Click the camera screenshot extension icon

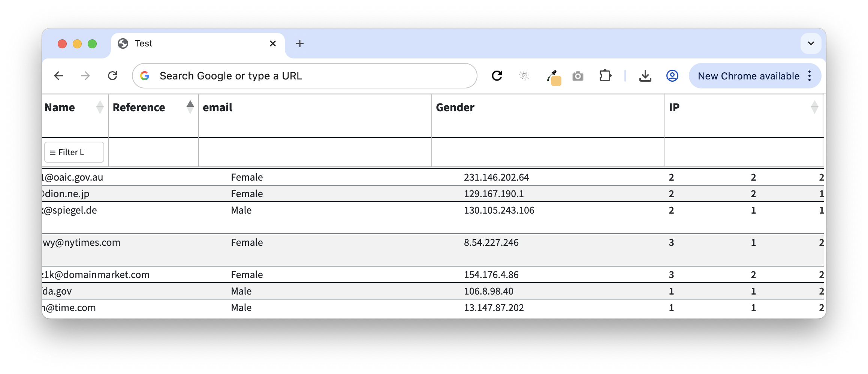pos(578,76)
